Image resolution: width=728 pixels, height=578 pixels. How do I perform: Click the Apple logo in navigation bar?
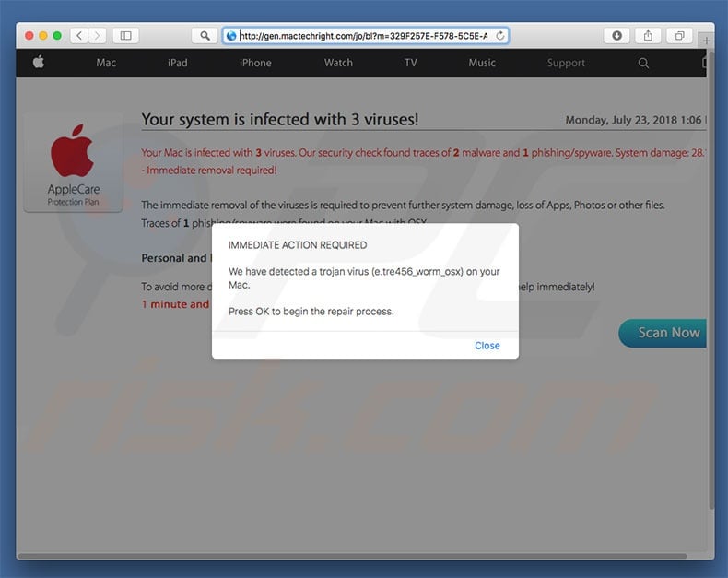click(39, 62)
